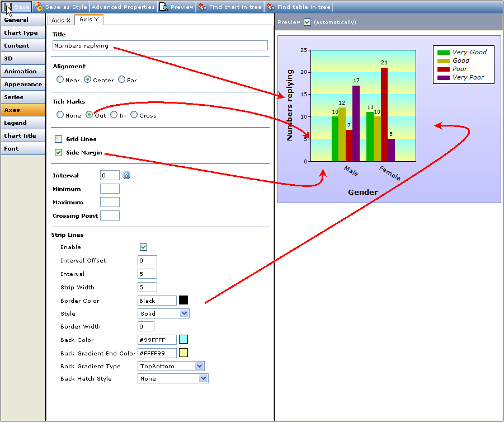This screenshot has width=504, height=422.
Task: Open the Appearance section
Action: [x=23, y=84]
